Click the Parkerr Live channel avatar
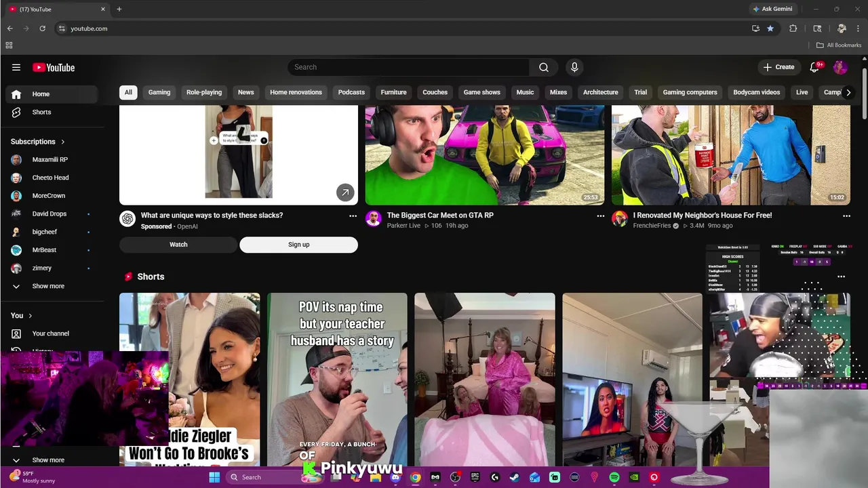The height and width of the screenshot is (488, 868). 373,218
